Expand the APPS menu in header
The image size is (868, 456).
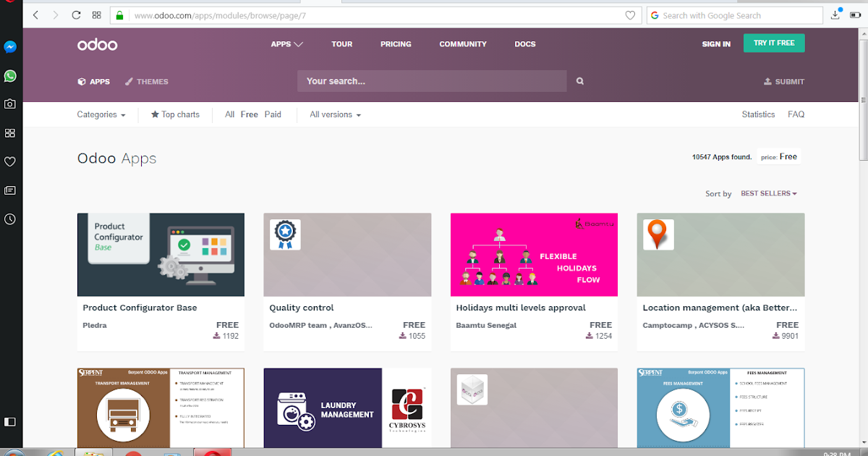pyautogui.click(x=286, y=44)
